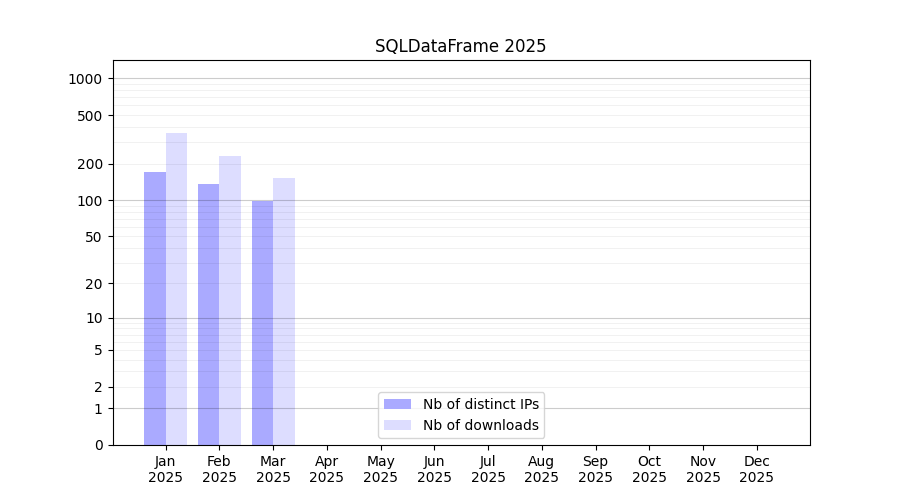Click the "100" y-axis tick label
This screenshot has height=500, width=900.
[90, 201]
